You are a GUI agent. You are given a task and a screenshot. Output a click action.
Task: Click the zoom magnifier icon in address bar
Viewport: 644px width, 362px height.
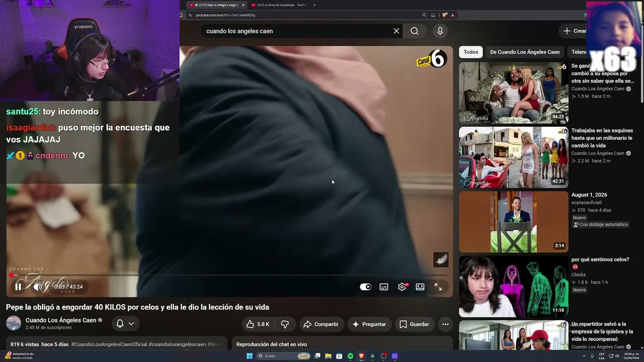point(425,15)
